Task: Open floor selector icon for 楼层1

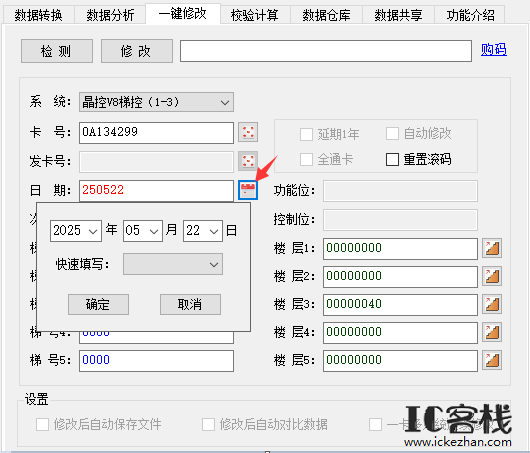Action: pyautogui.click(x=492, y=248)
